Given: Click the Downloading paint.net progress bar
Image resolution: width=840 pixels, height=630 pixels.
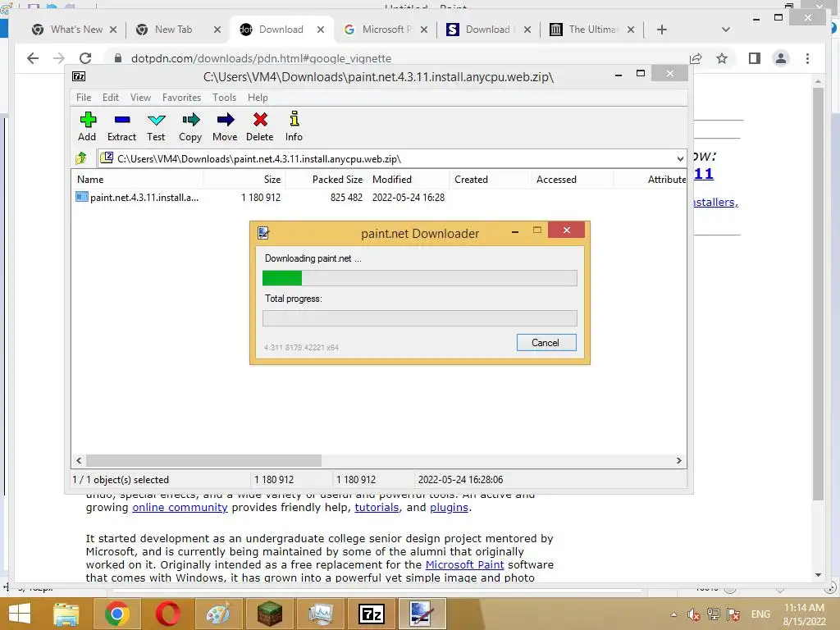Looking at the screenshot, I should tap(419, 278).
